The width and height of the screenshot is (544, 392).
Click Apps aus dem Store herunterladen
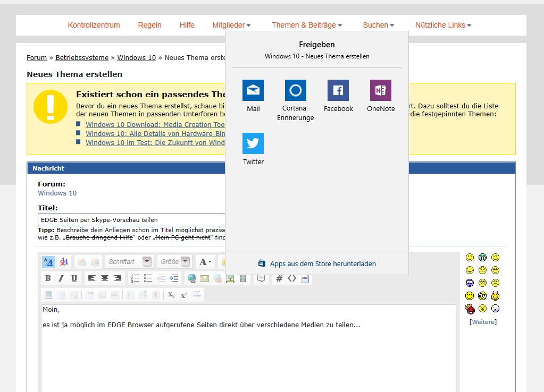click(x=317, y=263)
